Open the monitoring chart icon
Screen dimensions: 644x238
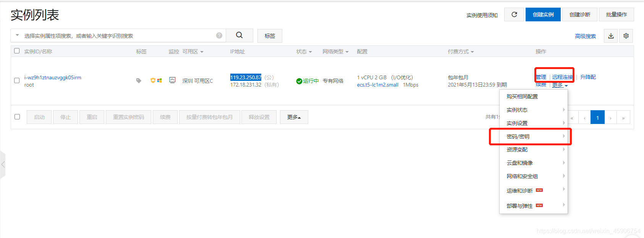pyautogui.click(x=173, y=80)
